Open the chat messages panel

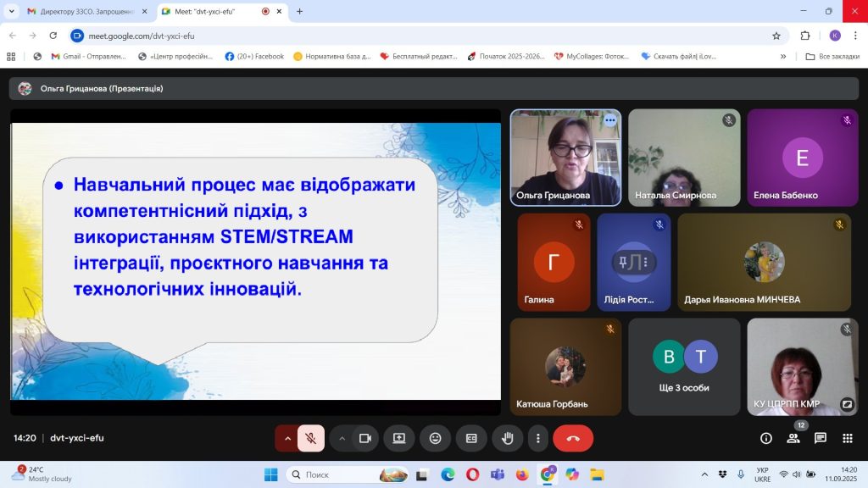[x=821, y=438]
